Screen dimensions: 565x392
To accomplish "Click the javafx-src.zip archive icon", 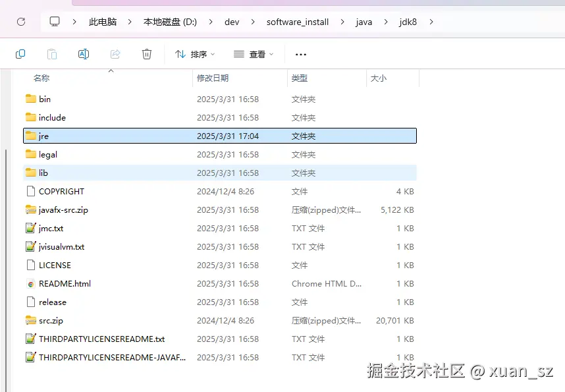I will click(x=31, y=210).
